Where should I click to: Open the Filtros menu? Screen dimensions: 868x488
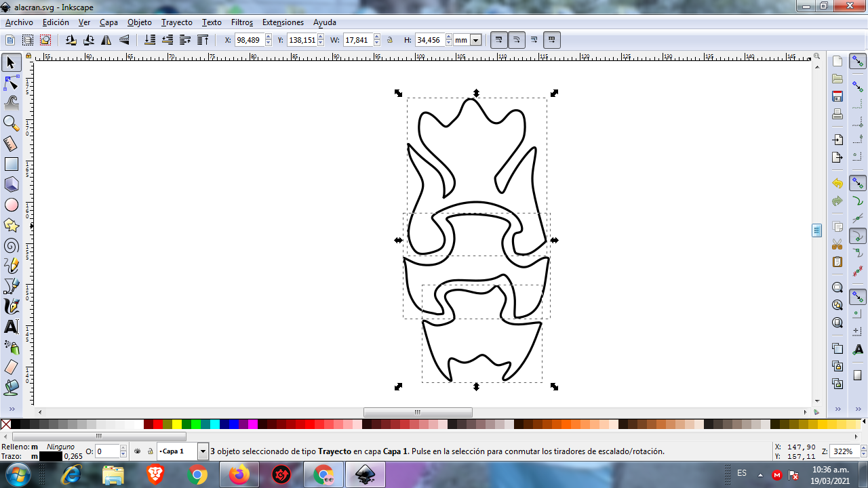point(242,22)
